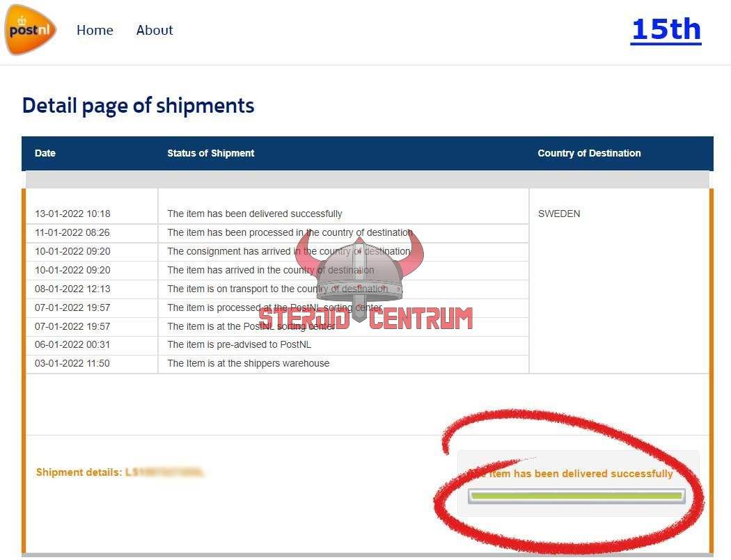
Task: Select the date 11-01-2022 08:26
Action: pyautogui.click(x=72, y=232)
